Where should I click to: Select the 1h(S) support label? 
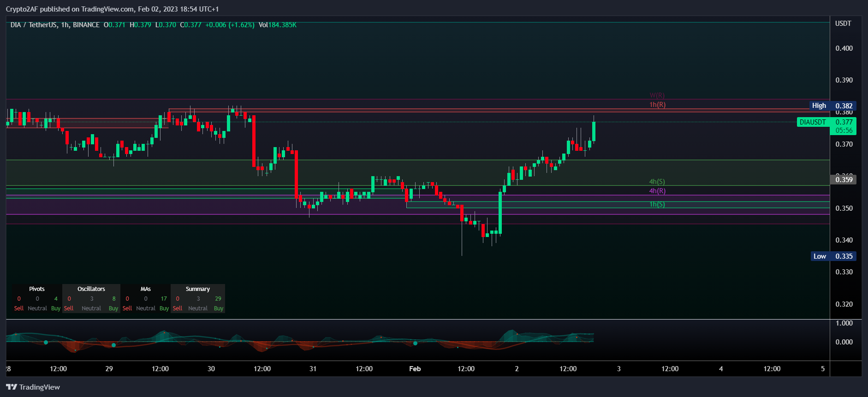(657, 204)
